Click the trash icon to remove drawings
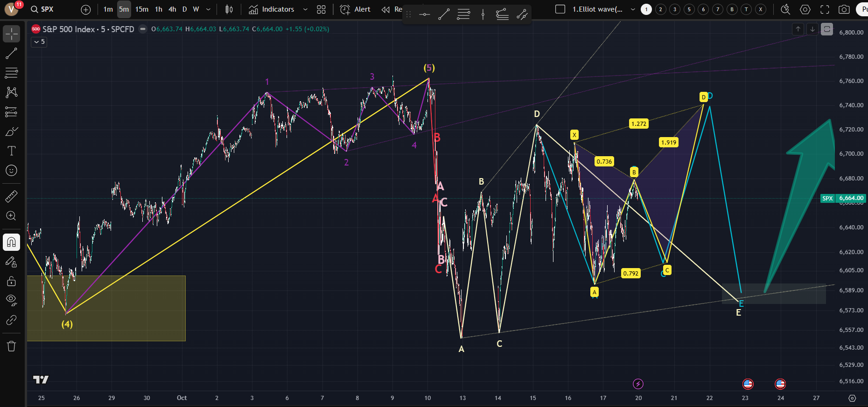Screen dimensions: 868x407 point(12,346)
